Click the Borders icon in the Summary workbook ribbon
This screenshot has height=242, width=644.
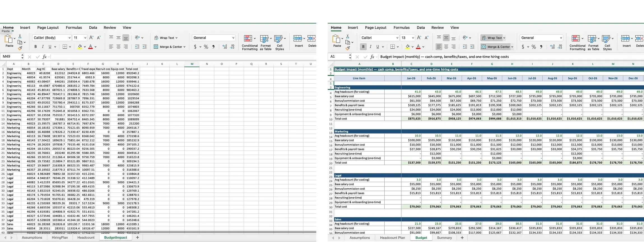(x=392, y=47)
